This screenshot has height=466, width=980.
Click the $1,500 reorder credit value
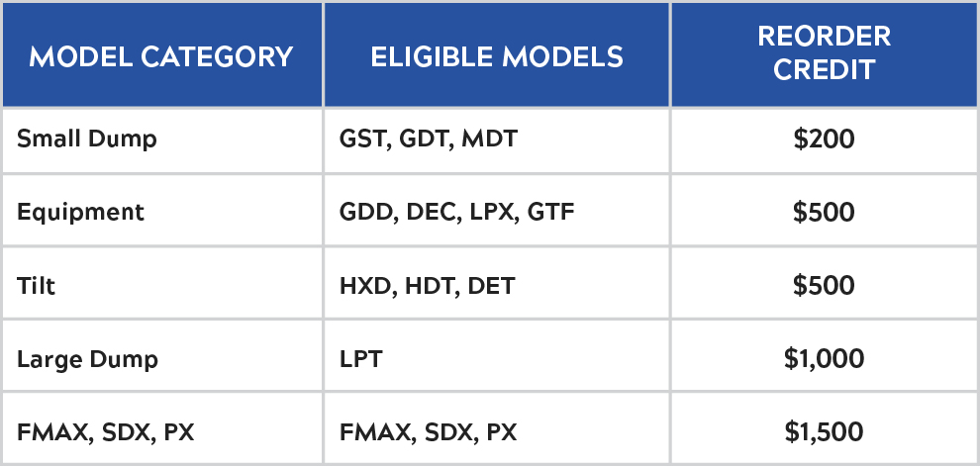(824, 433)
